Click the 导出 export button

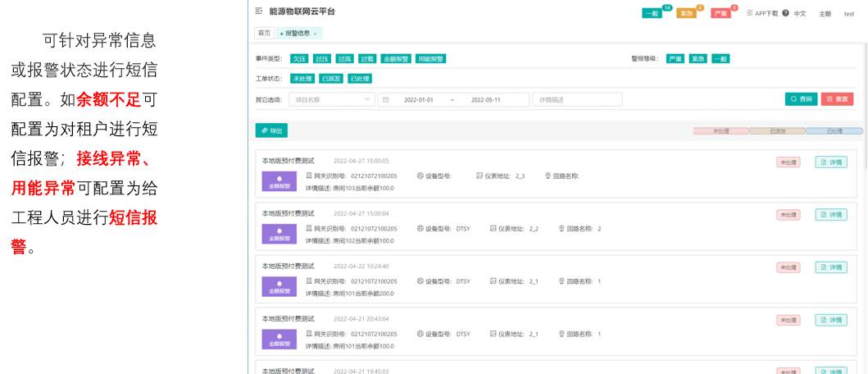point(271,130)
